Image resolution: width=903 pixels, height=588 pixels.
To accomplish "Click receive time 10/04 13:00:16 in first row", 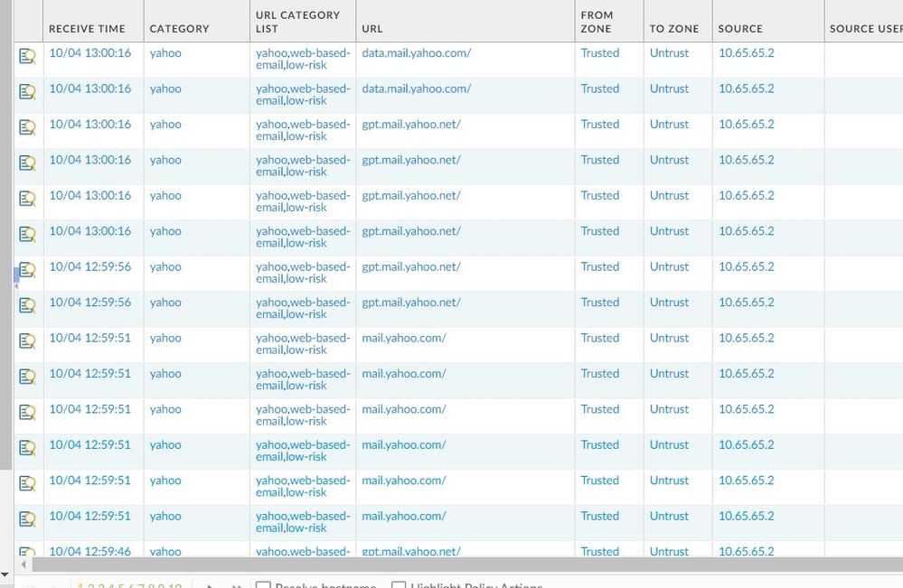I will click(x=89, y=53).
